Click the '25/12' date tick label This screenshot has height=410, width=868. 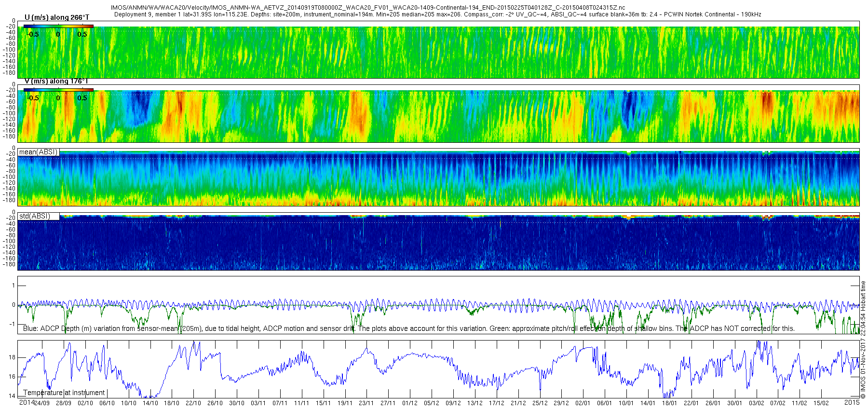[x=540, y=403]
